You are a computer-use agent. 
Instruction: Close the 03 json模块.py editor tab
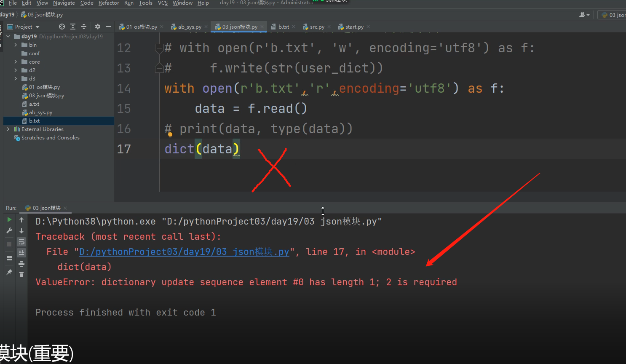262,27
